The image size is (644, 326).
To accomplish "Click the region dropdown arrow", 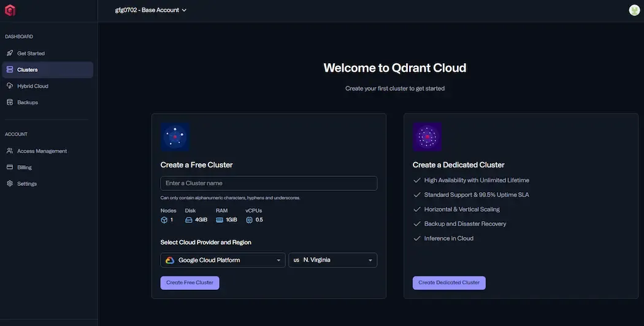I will (370, 260).
